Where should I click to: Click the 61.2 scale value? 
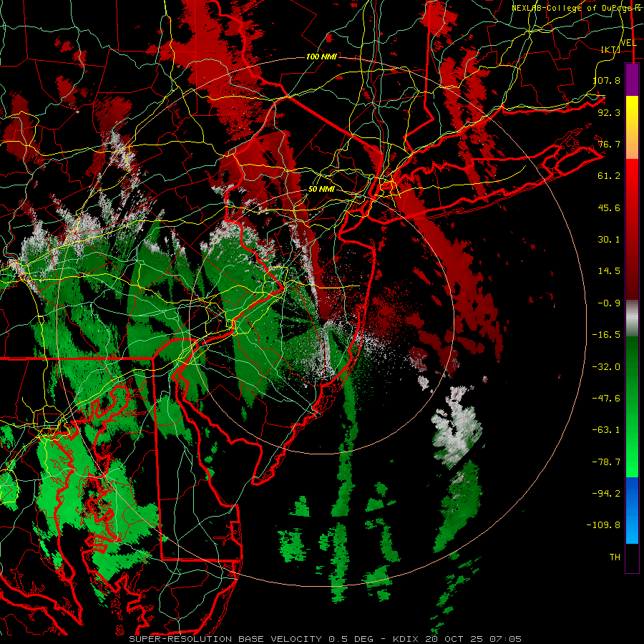[x=609, y=176]
